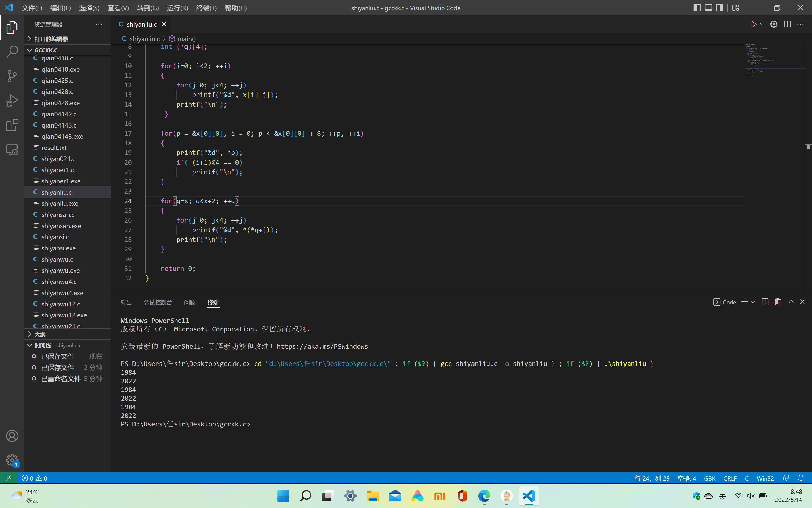Image resolution: width=812 pixels, height=508 pixels.
Task: Open the Run and Debug view
Action: point(12,101)
